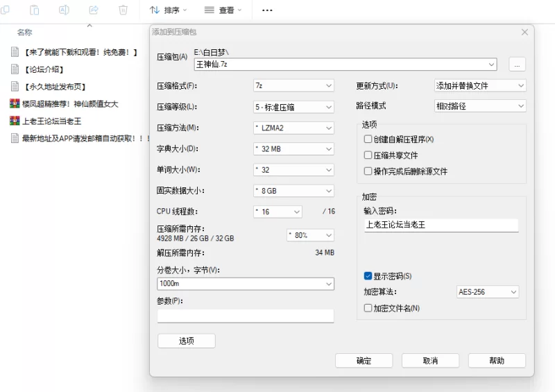
Task: Click the 输入密码 password field
Action: 441,225
